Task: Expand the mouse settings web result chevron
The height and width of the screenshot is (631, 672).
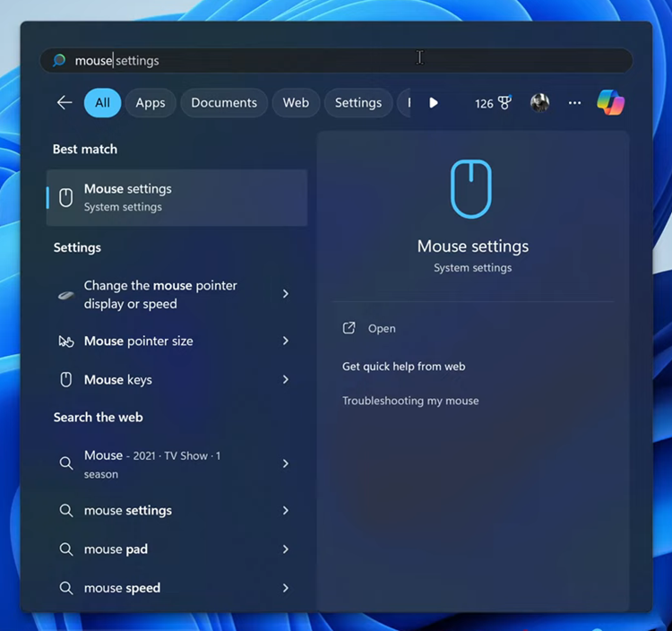Action: (286, 511)
